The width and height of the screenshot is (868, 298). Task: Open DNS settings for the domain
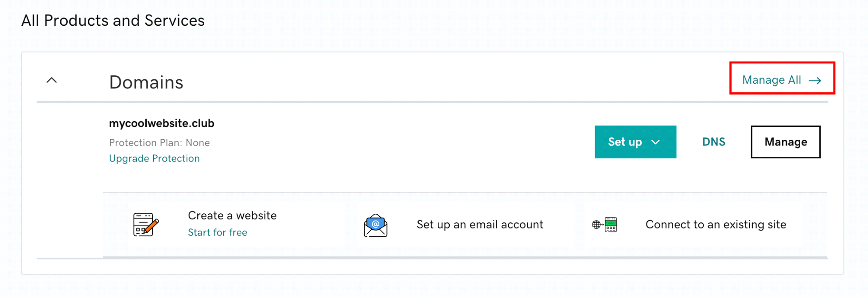(713, 142)
